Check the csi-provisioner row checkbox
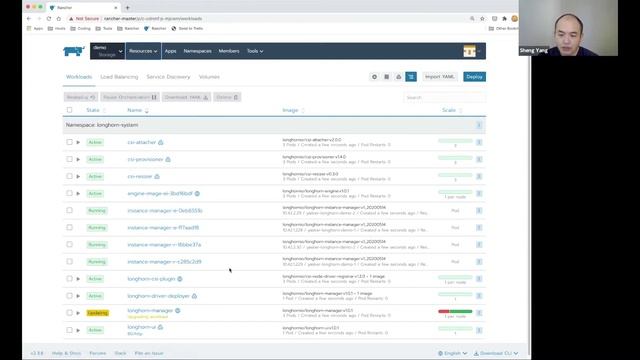This screenshot has height=360, width=640. pyautogui.click(x=69, y=159)
